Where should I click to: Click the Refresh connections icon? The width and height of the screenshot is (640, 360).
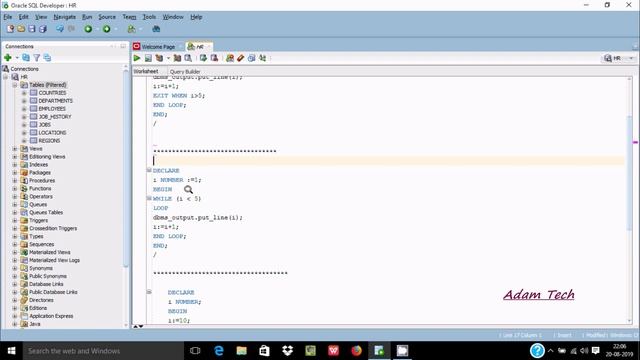pyautogui.click(x=26, y=58)
